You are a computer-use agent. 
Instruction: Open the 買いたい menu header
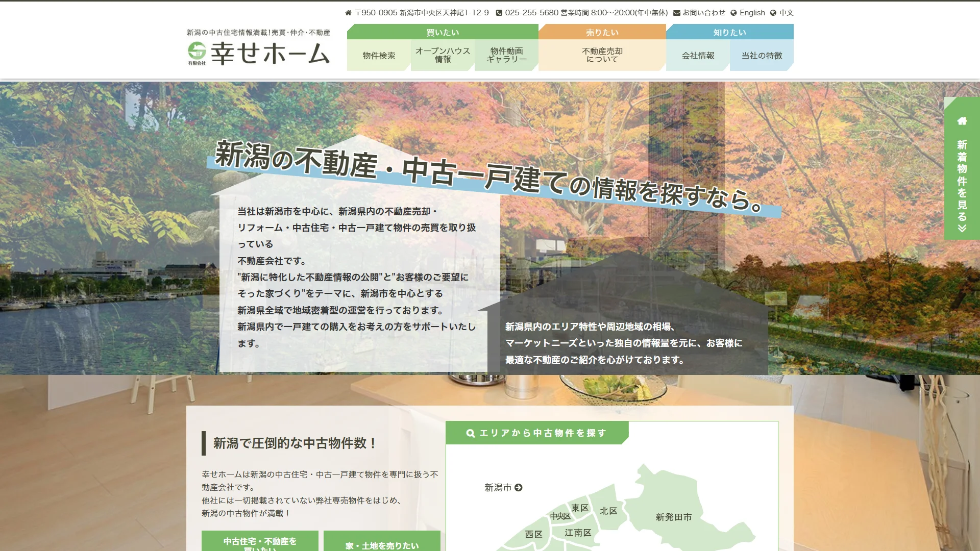443,32
